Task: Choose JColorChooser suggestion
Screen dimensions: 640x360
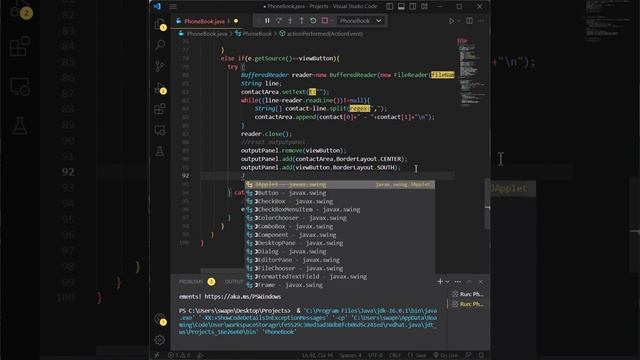Action: click(340, 218)
